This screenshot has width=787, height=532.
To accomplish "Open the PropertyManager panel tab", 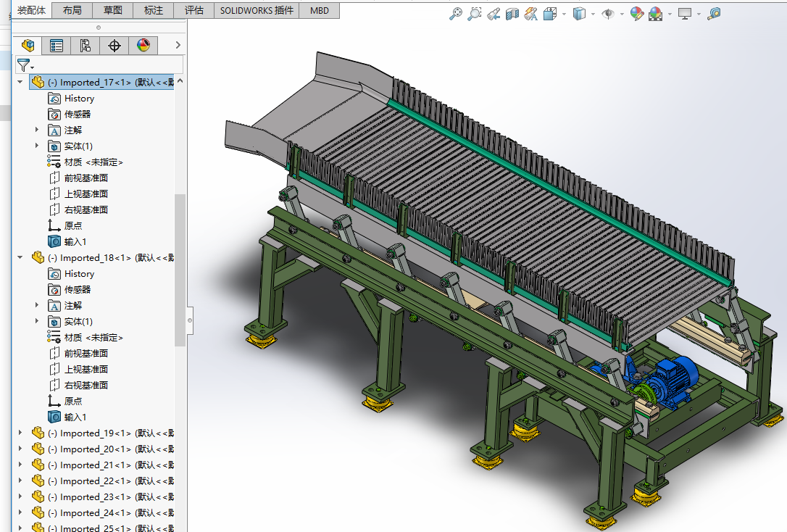I will (x=57, y=46).
